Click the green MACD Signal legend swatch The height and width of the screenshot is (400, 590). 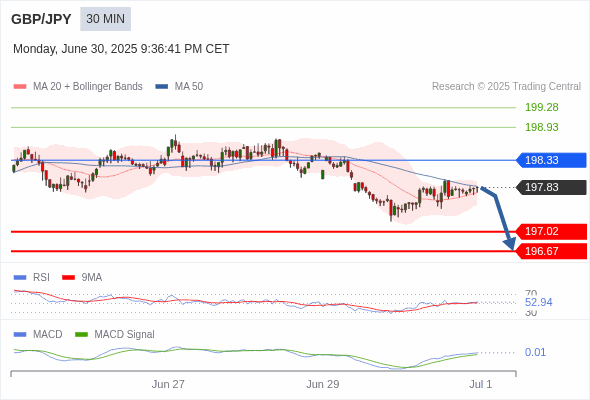pyautogui.click(x=81, y=335)
